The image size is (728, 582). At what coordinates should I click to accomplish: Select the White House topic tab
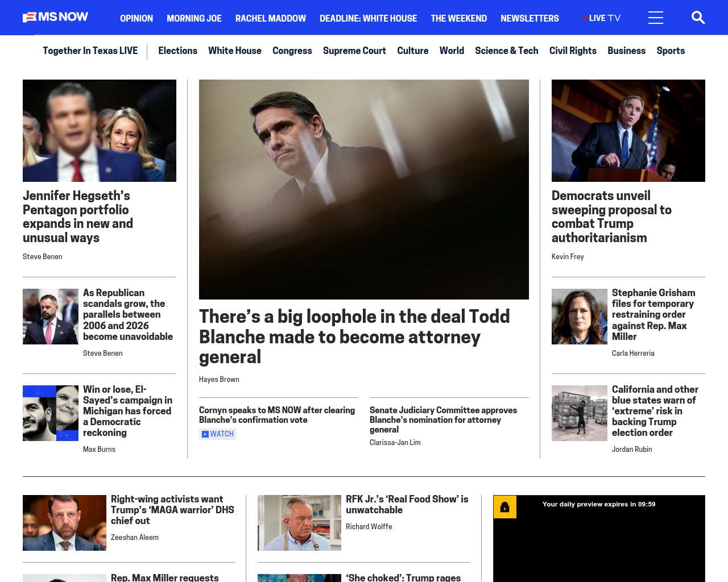point(235,51)
